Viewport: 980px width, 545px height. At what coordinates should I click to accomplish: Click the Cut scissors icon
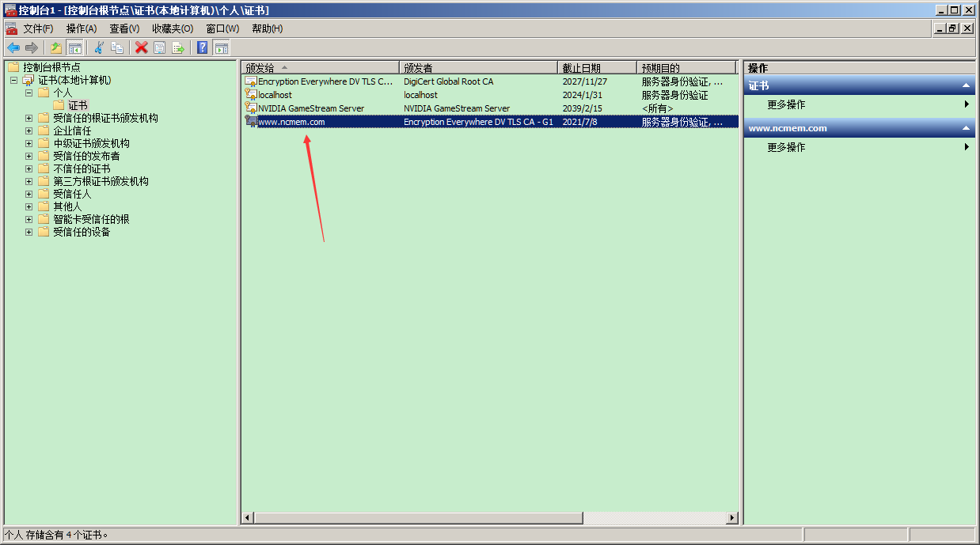[99, 47]
